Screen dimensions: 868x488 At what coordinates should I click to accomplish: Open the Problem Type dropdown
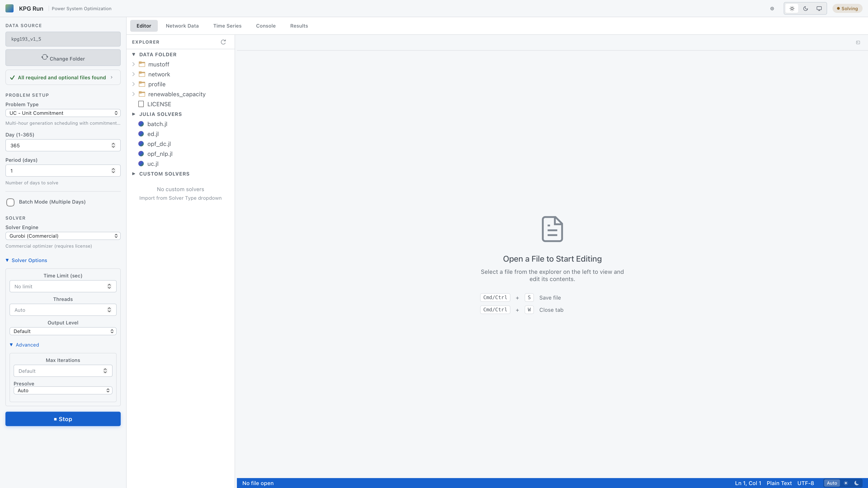(63, 113)
